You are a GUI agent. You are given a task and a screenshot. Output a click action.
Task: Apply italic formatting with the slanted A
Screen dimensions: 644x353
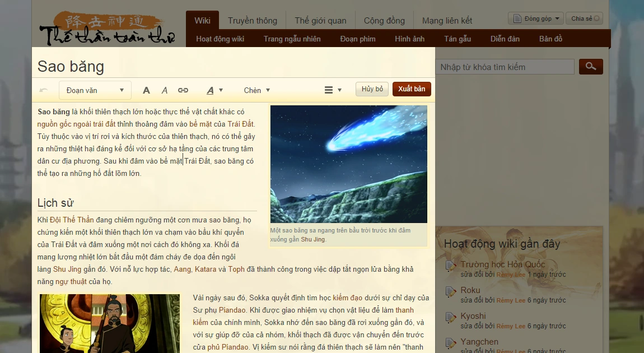point(164,90)
